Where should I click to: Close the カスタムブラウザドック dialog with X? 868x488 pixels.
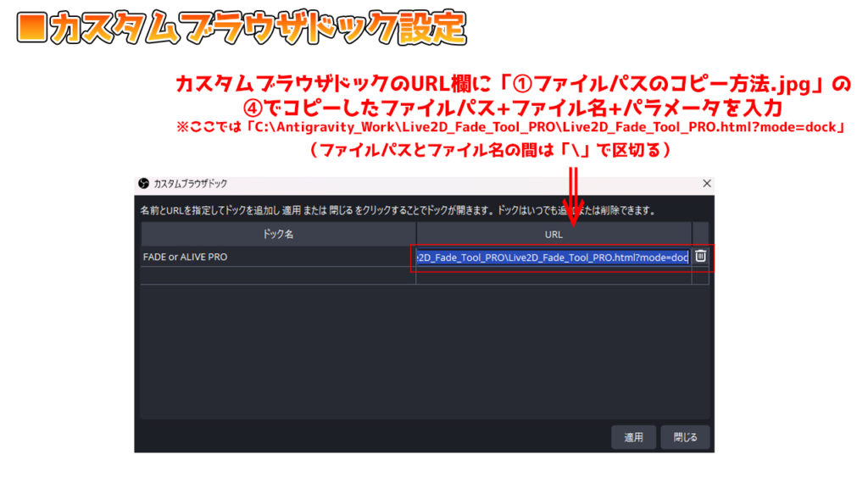706,184
